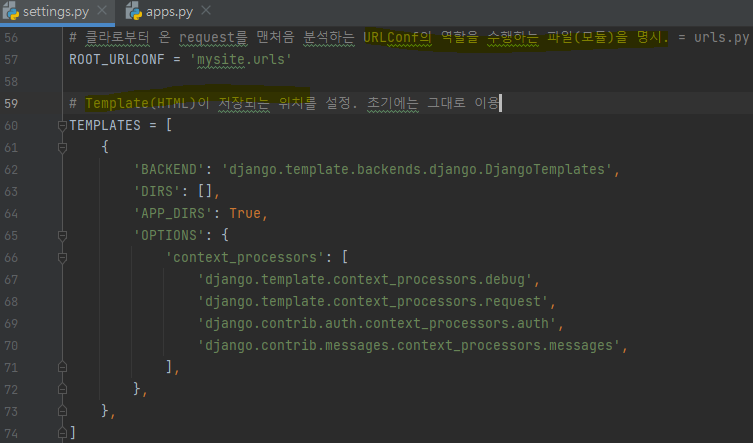Click the Python file icon on apps.py tab

click(x=134, y=12)
